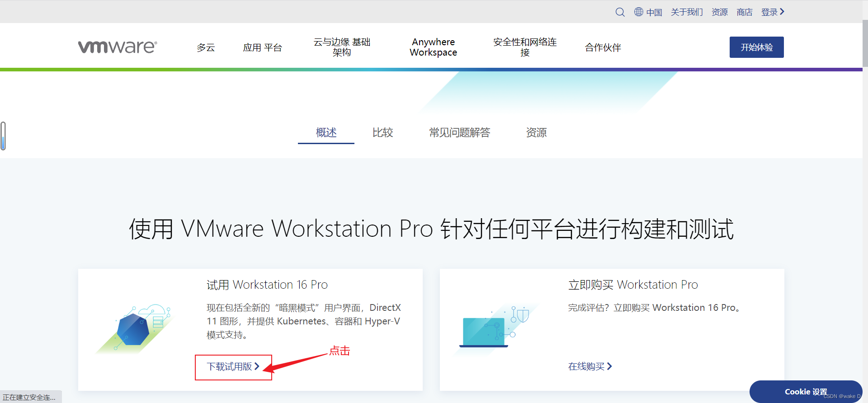Switch to the 比较 tab

click(x=382, y=132)
